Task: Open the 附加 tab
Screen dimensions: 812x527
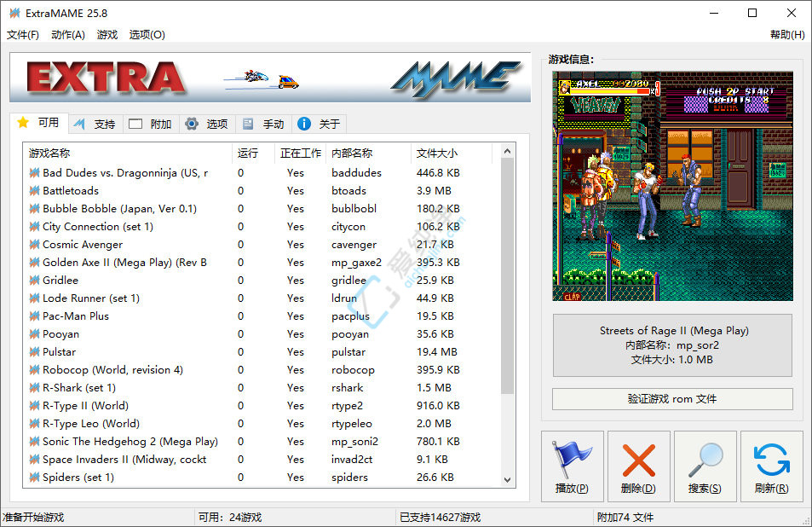Action: pos(151,124)
